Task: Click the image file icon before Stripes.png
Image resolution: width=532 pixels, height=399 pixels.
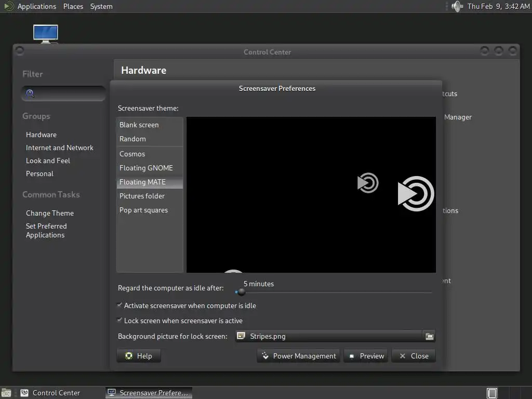Action: (x=241, y=336)
